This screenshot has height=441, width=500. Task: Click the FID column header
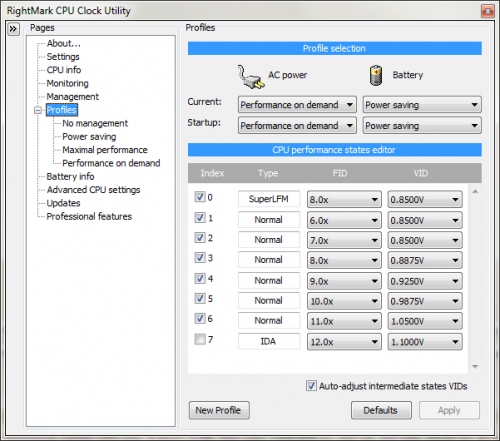(x=340, y=173)
